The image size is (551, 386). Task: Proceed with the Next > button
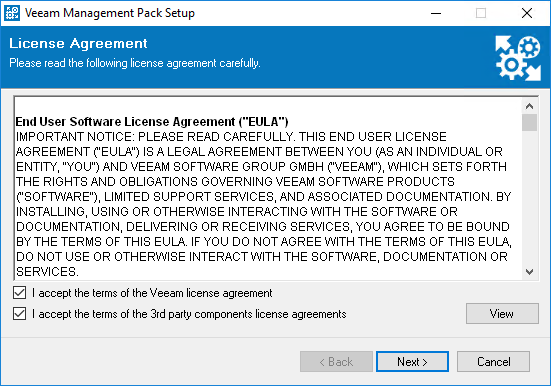tap(412, 361)
